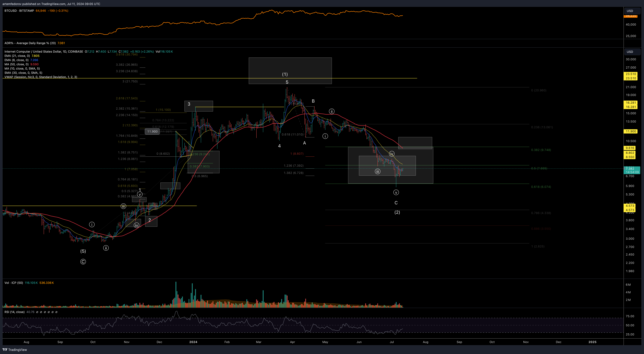The height and width of the screenshot is (354, 644).
Task: Select the (1) wave label
Action: 285,74
